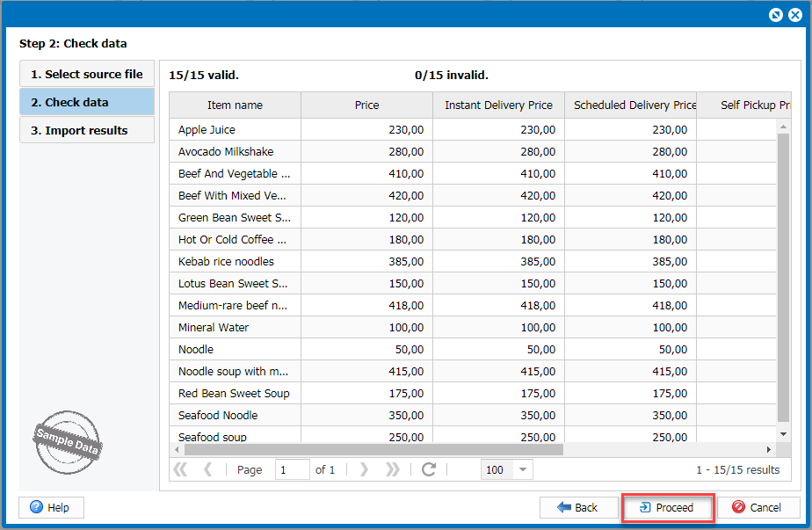The image size is (812, 530).
Task: Go to the first page of results
Action: (181, 469)
